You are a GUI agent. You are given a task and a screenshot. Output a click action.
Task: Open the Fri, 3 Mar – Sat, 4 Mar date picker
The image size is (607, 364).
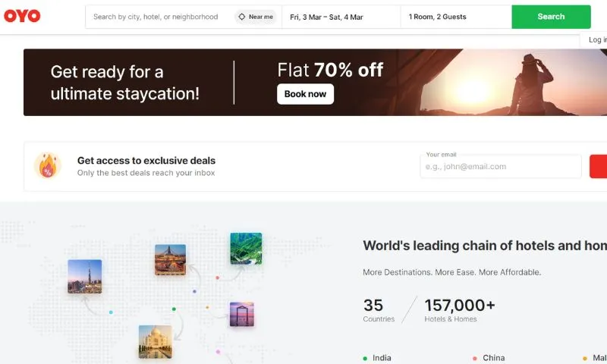tap(341, 17)
